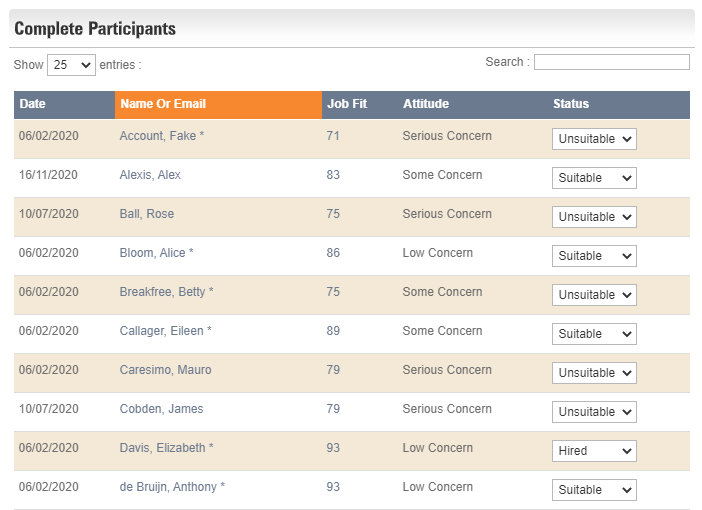Image resolution: width=702 pixels, height=510 pixels.
Task: Open Bloom, Alice participant link
Action: pos(152,253)
